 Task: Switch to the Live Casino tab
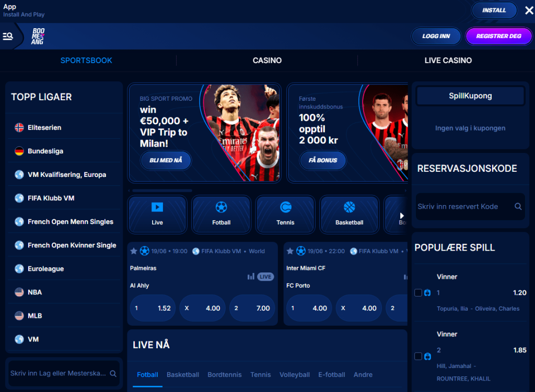click(x=448, y=61)
